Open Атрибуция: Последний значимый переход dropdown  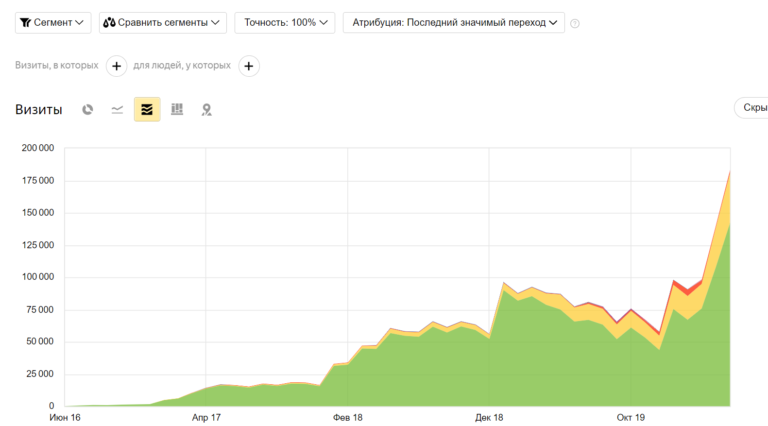coord(453,22)
